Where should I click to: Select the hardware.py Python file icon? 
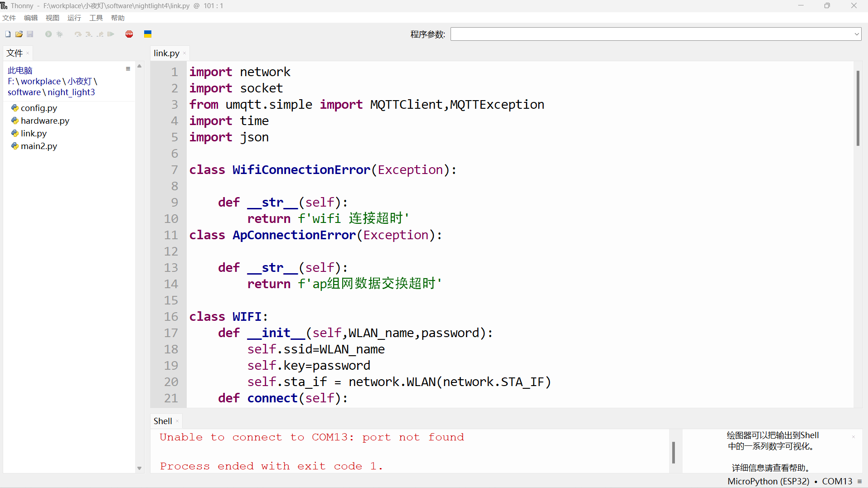click(x=15, y=121)
